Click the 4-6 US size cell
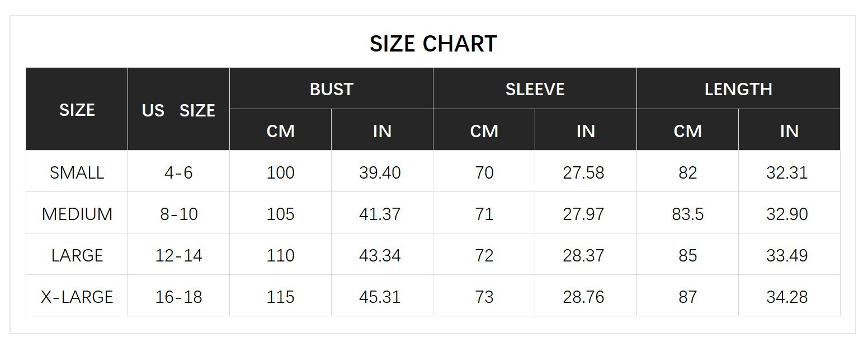The height and width of the screenshot is (346, 868). coord(178,172)
